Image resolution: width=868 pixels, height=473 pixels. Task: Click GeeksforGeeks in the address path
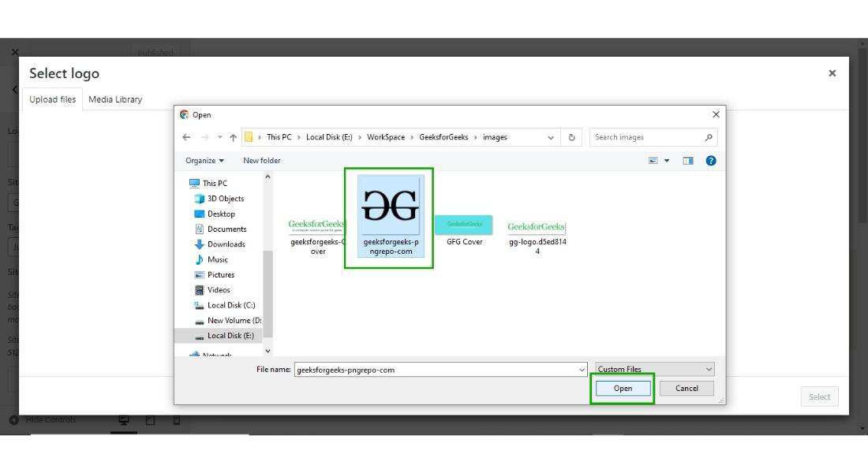[443, 137]
